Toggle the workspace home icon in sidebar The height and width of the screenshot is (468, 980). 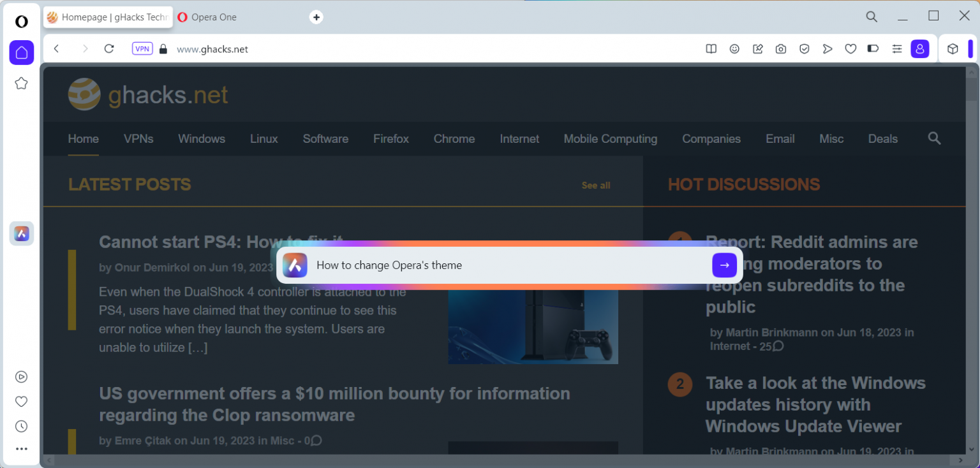(x=22, y=52)
